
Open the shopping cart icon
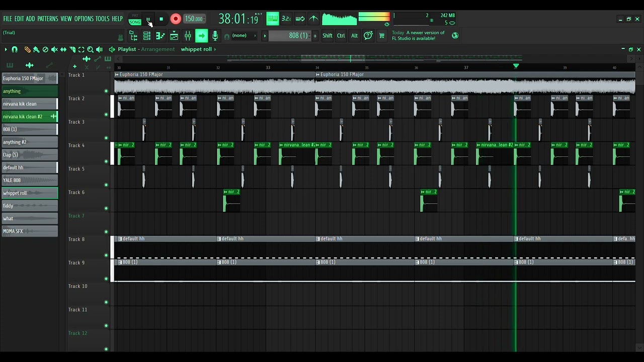pyautogui.click(x=381, y=36)
